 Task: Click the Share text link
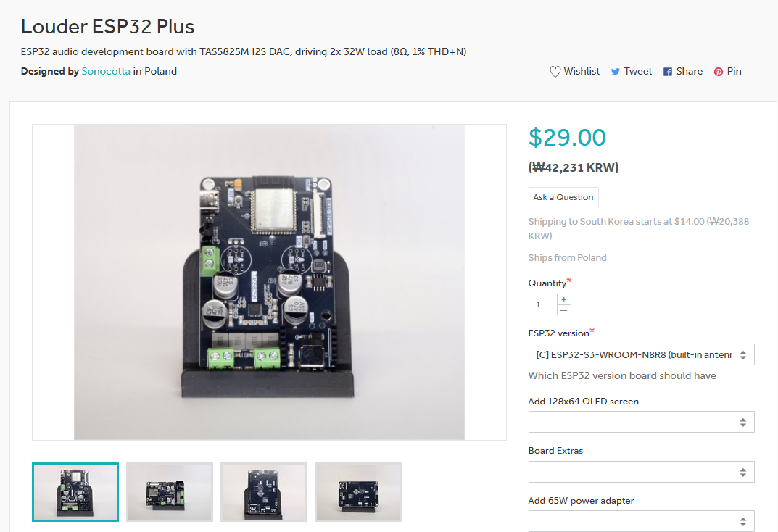click(690, 72)
